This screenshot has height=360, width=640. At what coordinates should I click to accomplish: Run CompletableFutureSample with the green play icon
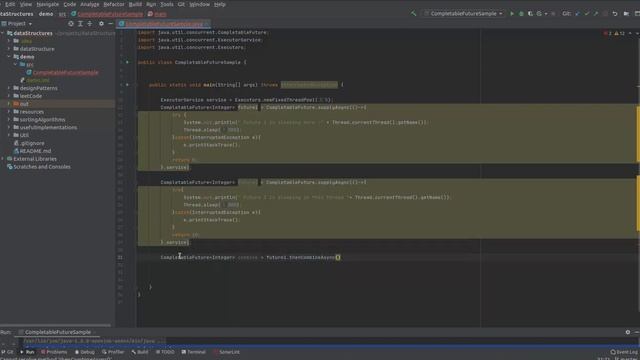pyautogui.click(x=512, y=13)
